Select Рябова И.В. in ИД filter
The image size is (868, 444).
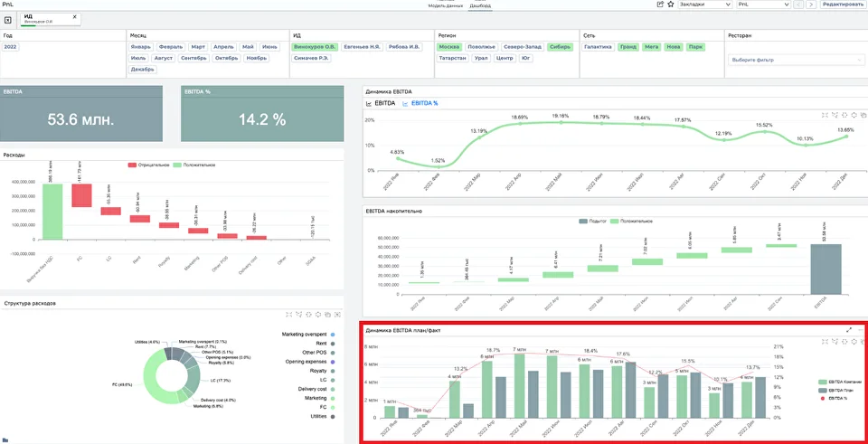tap(403, 47)
